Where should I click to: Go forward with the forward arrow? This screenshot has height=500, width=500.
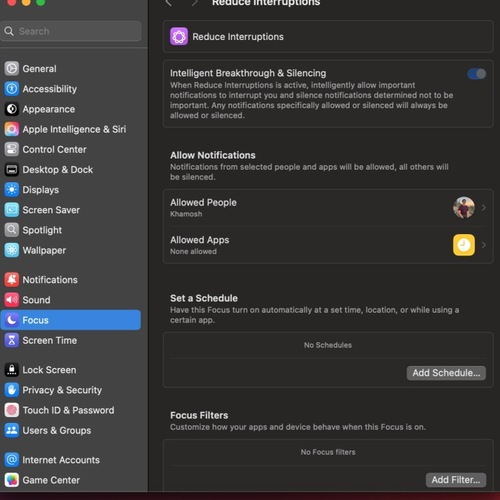pos(195,3)
